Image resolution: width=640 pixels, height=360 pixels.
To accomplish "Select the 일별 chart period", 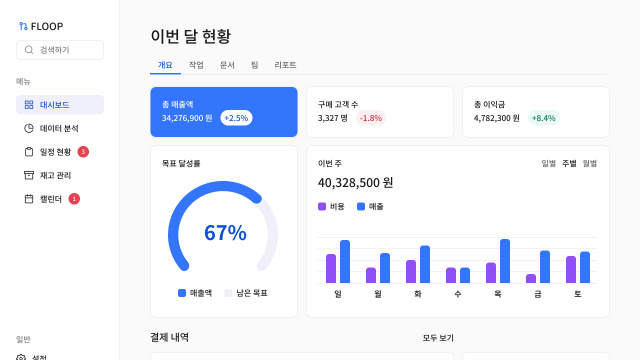I will [x=549, y=163].
